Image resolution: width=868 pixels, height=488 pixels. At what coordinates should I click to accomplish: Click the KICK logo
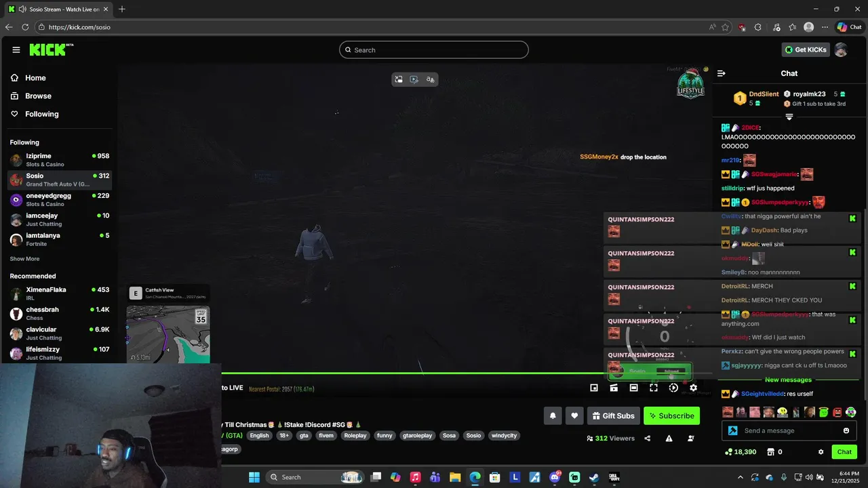pos(51,49)
